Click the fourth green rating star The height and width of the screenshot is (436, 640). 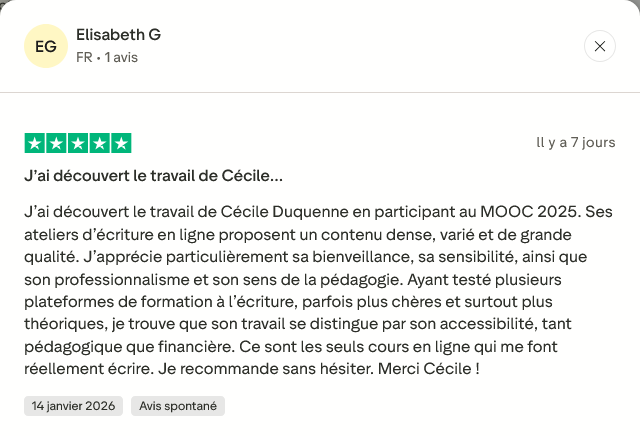99,143
